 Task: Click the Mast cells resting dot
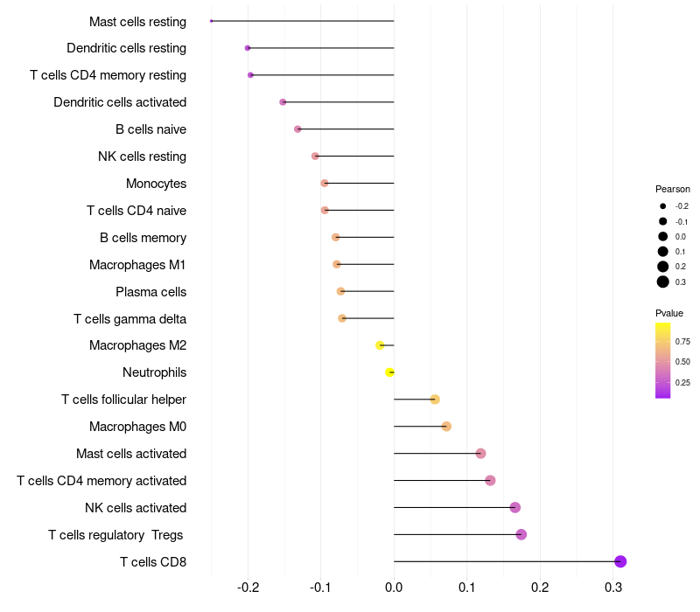(212, 21)
